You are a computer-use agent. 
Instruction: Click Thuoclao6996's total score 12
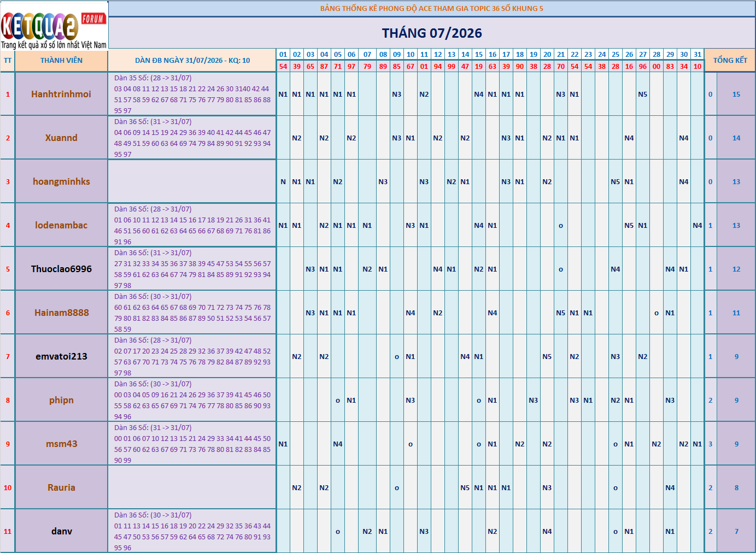coord(736,269)
